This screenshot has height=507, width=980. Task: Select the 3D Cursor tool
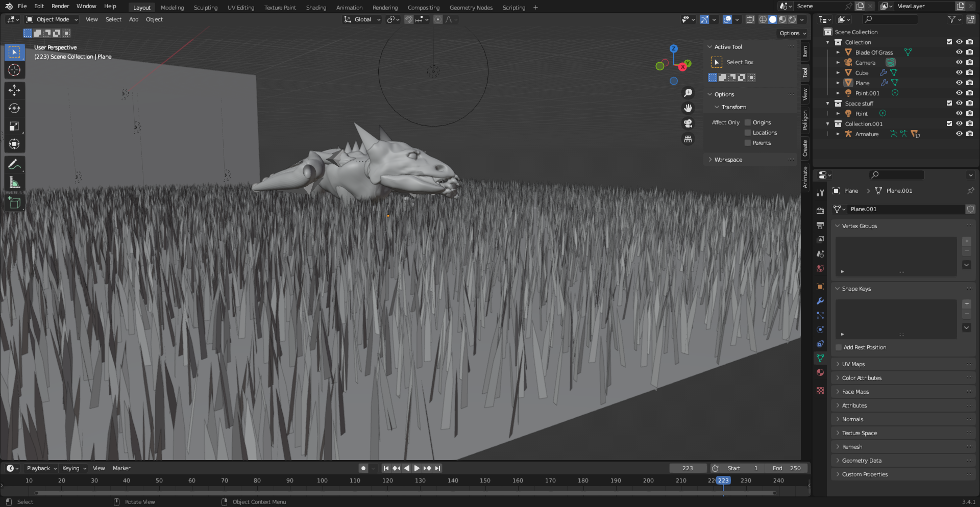(14, 70)
